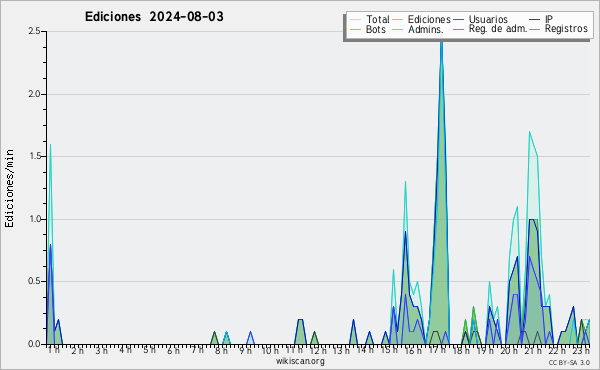600x370 pixels.
Task: Click the Total peak near 21 h
Action: coord(530,132)
